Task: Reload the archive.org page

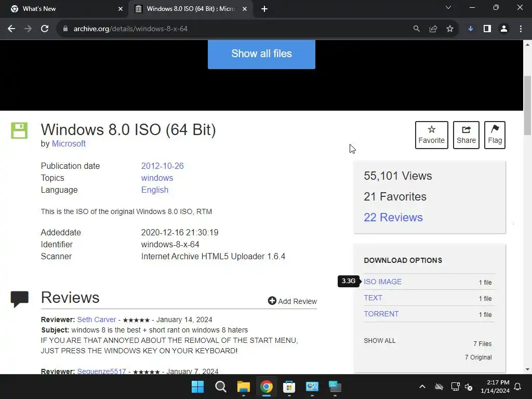Action: (45, 29)
